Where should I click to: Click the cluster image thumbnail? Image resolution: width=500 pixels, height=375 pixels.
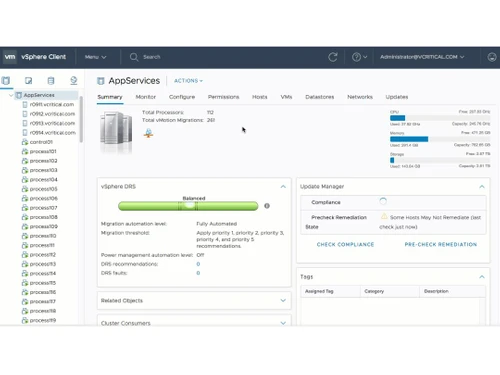click(116, 132)
